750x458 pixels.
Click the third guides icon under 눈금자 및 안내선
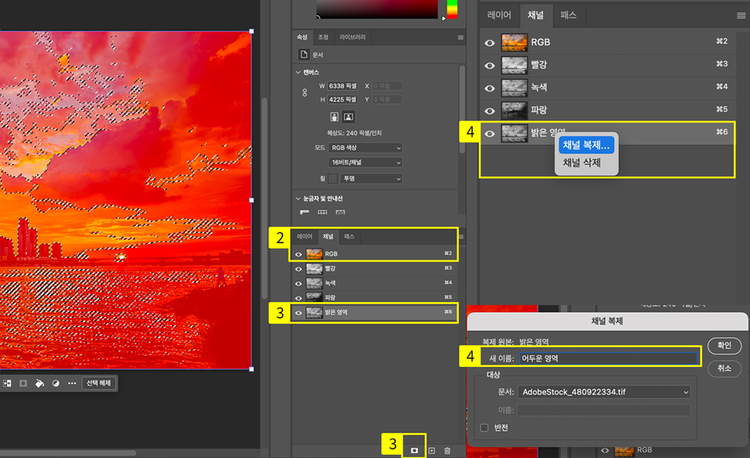(340, 212)
